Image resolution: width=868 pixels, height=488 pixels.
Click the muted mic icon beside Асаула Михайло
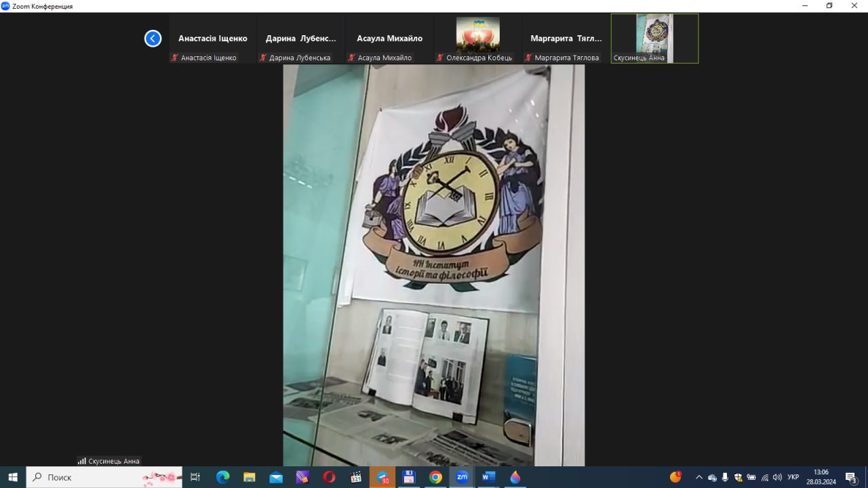pyautogui.click(x=351, y=58)
